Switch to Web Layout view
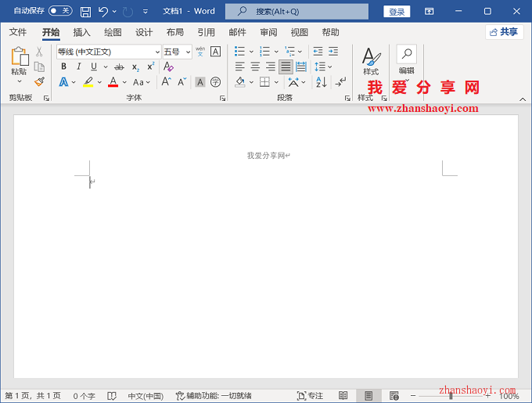532x403 pixels. tap(394, 395)
